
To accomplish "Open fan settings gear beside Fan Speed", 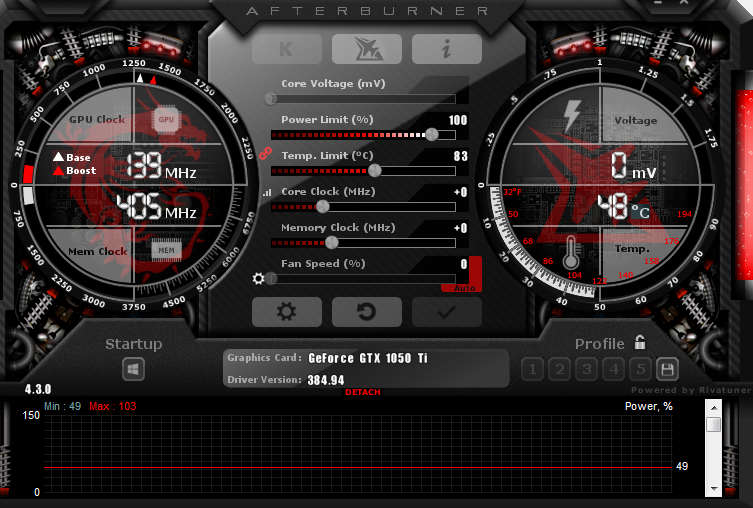I will pyautogui.click(x=258, y=278).
